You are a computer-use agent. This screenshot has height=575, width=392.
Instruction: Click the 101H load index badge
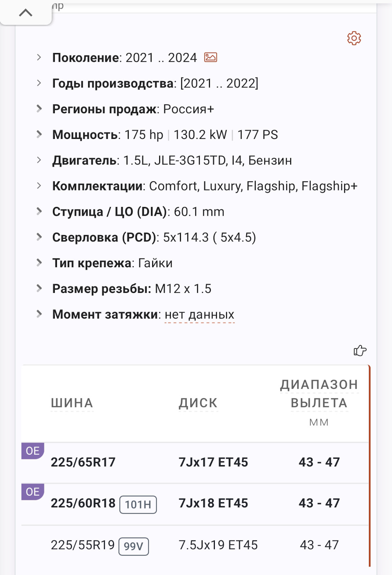138,504
